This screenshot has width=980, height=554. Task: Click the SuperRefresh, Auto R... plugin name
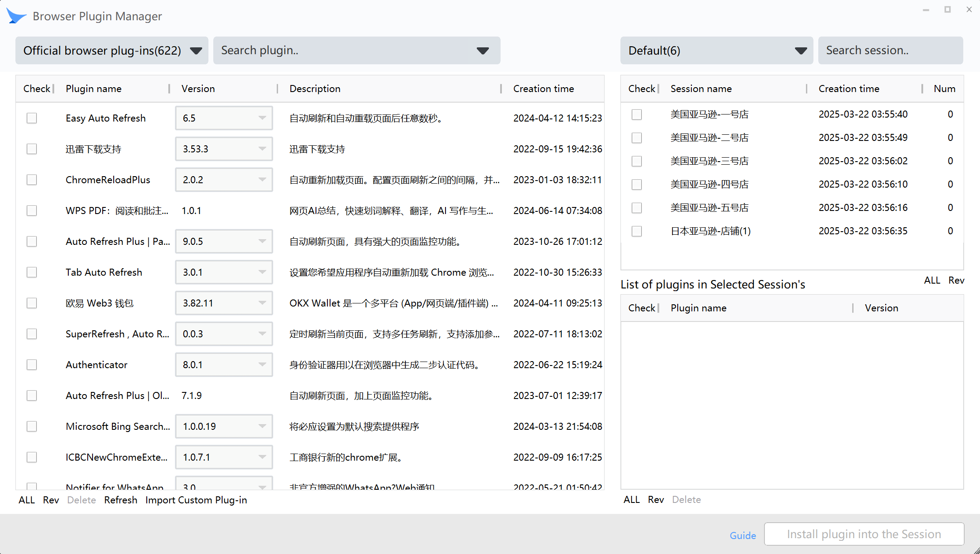(x=117, y=334)
